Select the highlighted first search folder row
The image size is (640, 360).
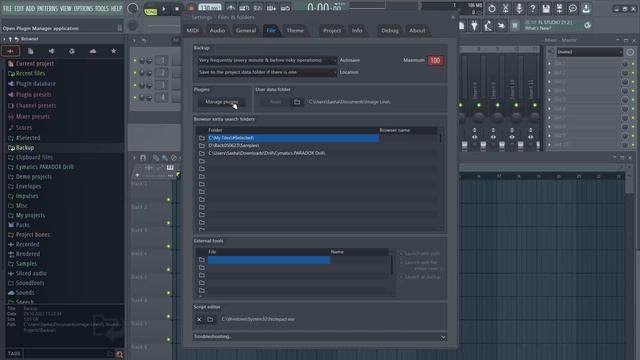click(x=293, y=138)
